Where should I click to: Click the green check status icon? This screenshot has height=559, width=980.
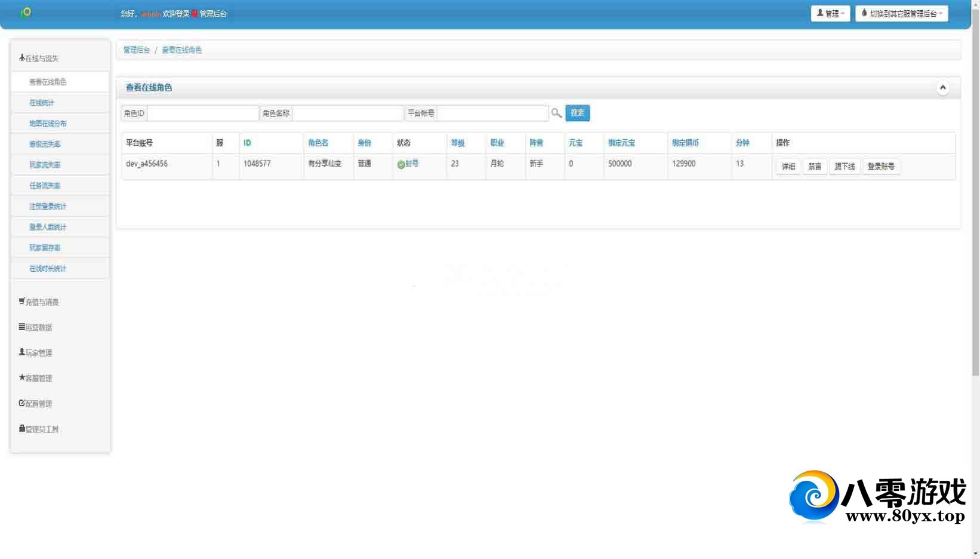pos(401,164)
